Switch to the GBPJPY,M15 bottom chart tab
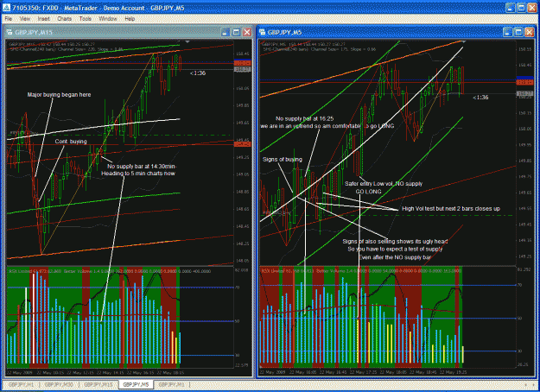 pyautogui.click(x=98, y=384)
